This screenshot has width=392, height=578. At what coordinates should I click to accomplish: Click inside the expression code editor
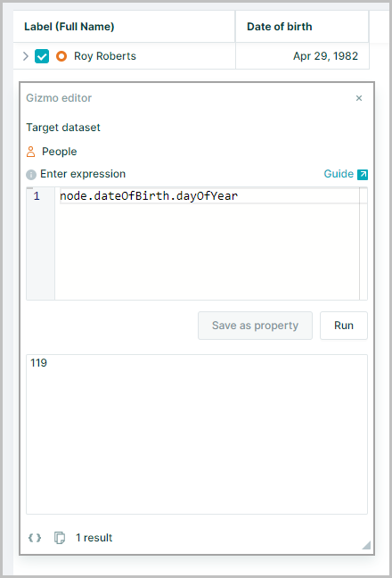tap(208, 244)
